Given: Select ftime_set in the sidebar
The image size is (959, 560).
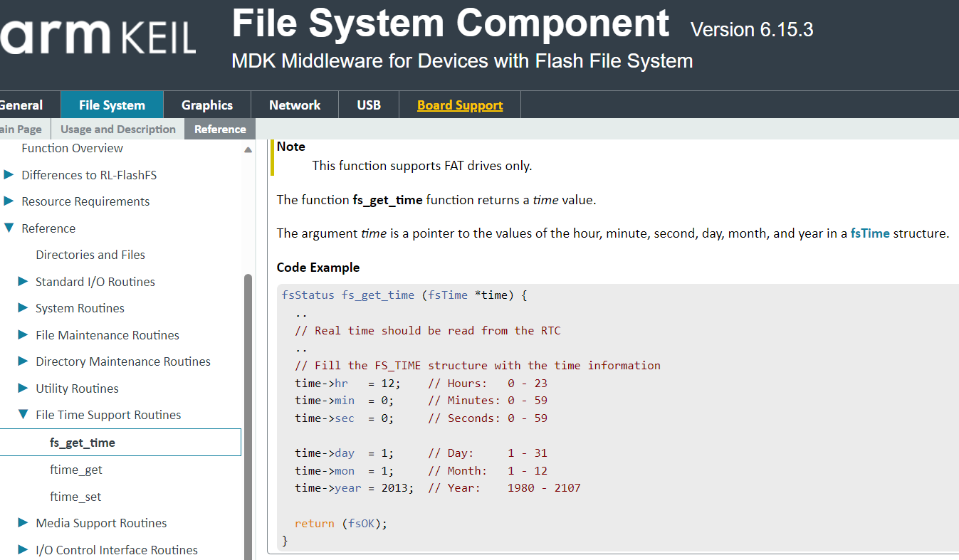Looking at the screenshot, I should (x=75, y=496).
